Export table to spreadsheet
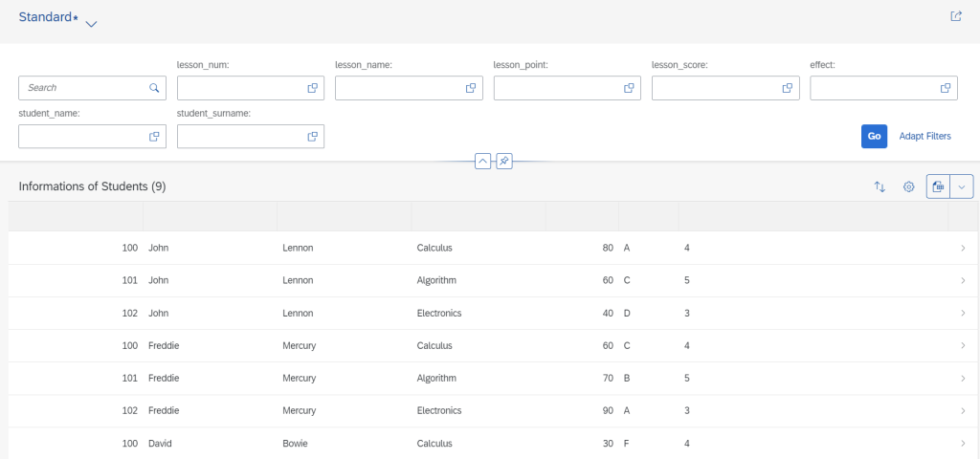Image resolution: width=980 pixels, height=459 pixels. pos(938,186)
